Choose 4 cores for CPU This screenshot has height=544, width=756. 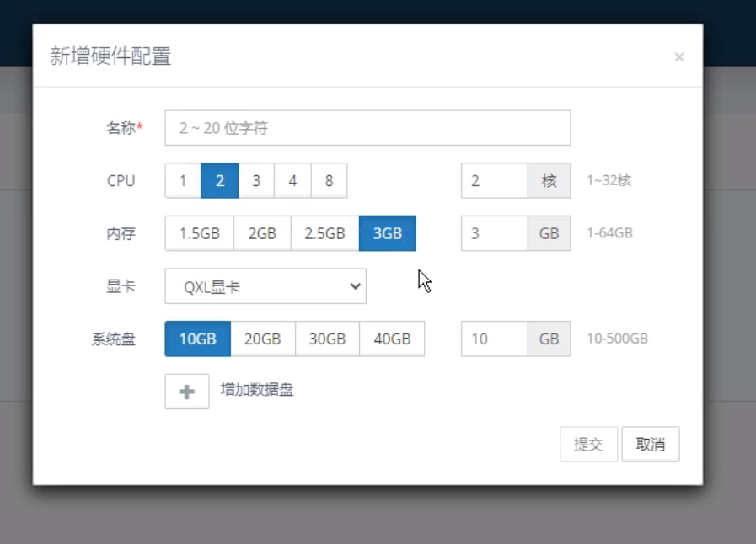click(292, 181)
